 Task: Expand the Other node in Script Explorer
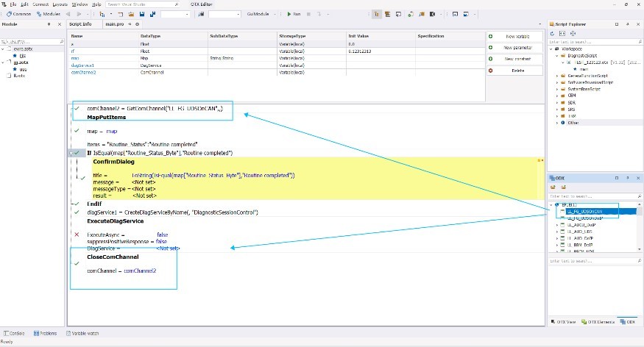tap(557, 123)
